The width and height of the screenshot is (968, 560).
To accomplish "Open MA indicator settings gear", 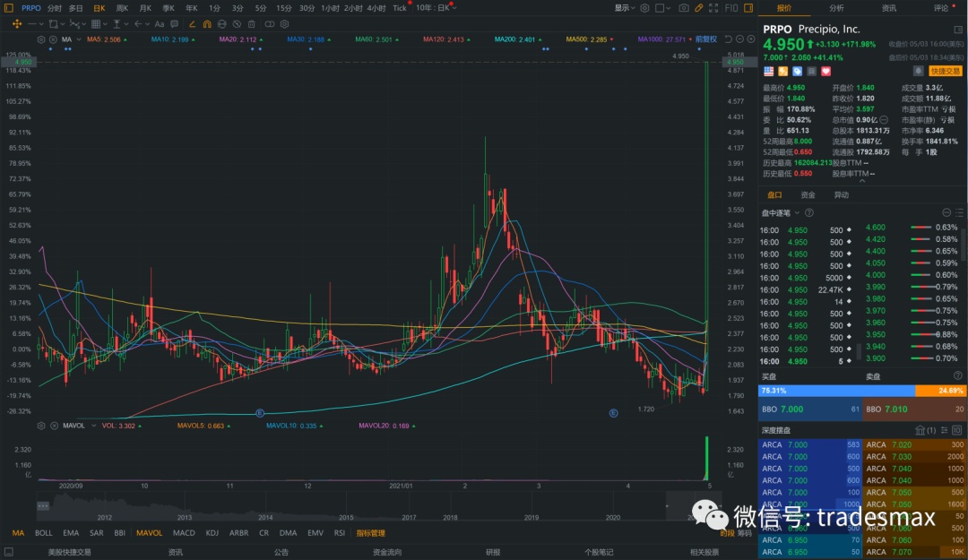I will pos(42,40).
